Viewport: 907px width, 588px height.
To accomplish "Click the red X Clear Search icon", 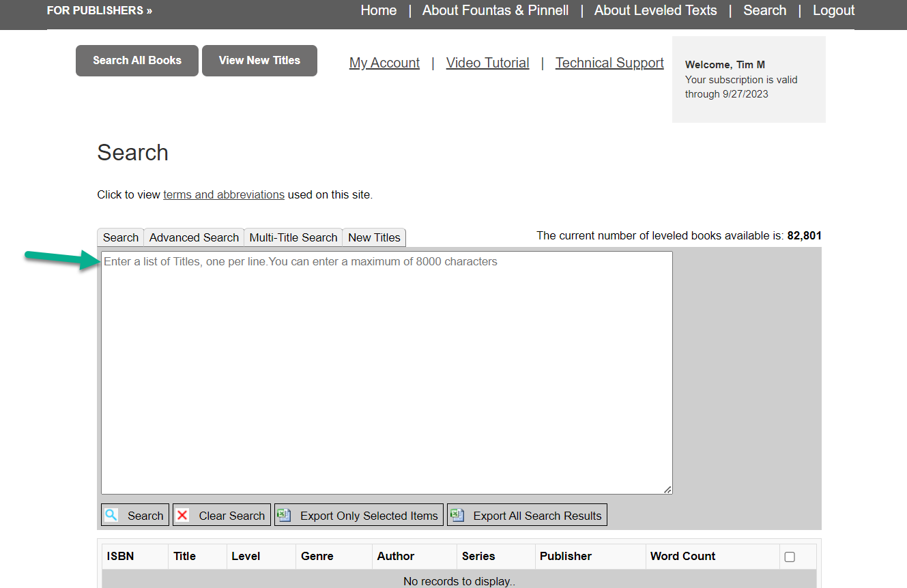I will pos(183,515).
